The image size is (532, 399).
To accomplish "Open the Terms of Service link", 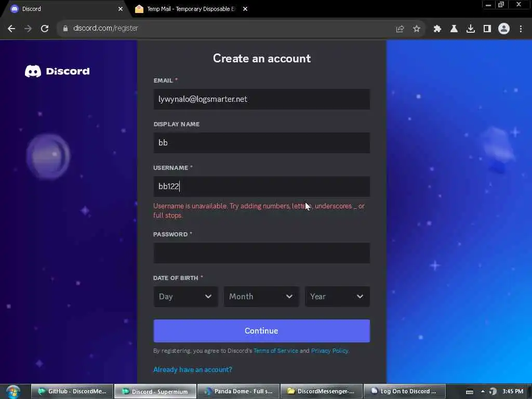I will (x=275, y=351).
